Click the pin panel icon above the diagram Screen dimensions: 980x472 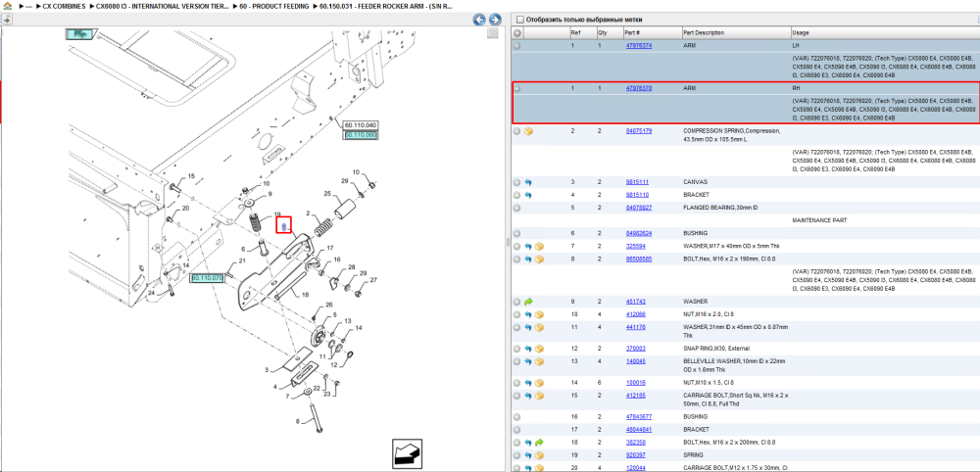[7, 20]
